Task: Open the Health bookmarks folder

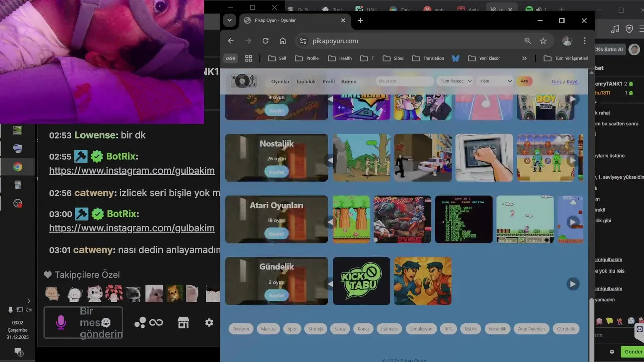Action: tap(340, 58)
